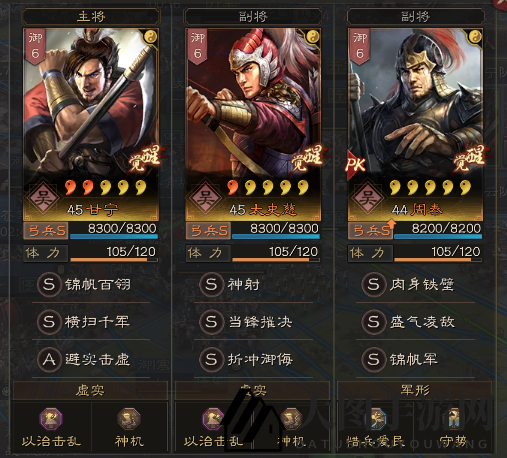Image resolution: width=507 pixels, height=458 pixels.
Task: Open the 以治击乱 icon under 甘宁
Action: coord(51,419)
